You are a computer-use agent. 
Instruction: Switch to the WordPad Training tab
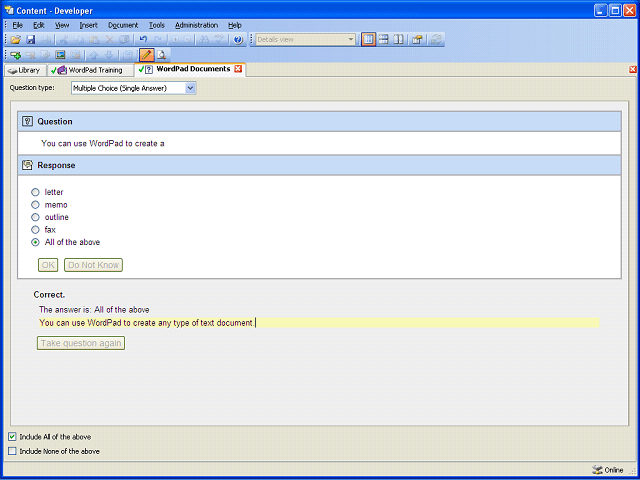[x=90, y=70]
